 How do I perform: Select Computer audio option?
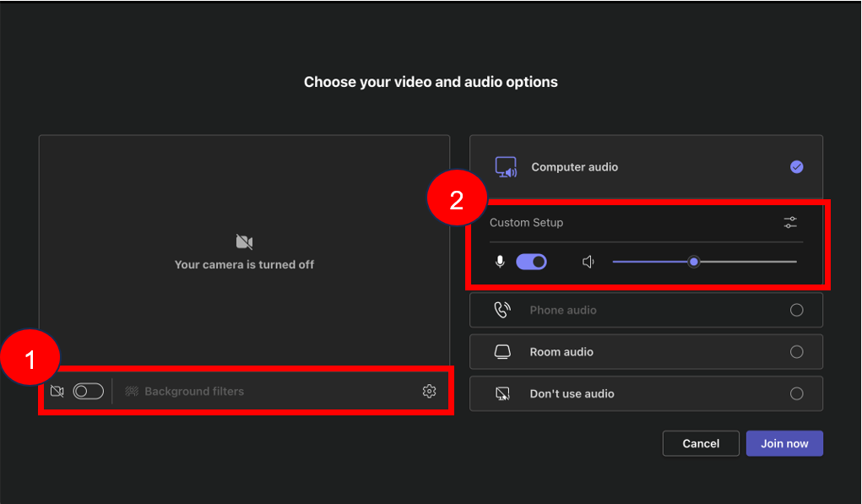(x=646, y=167)
